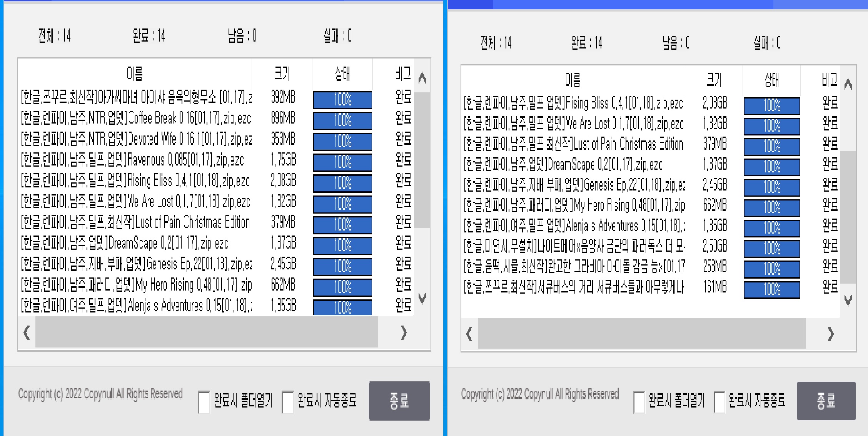Click scroll left arrow in left window

[27, 332]
